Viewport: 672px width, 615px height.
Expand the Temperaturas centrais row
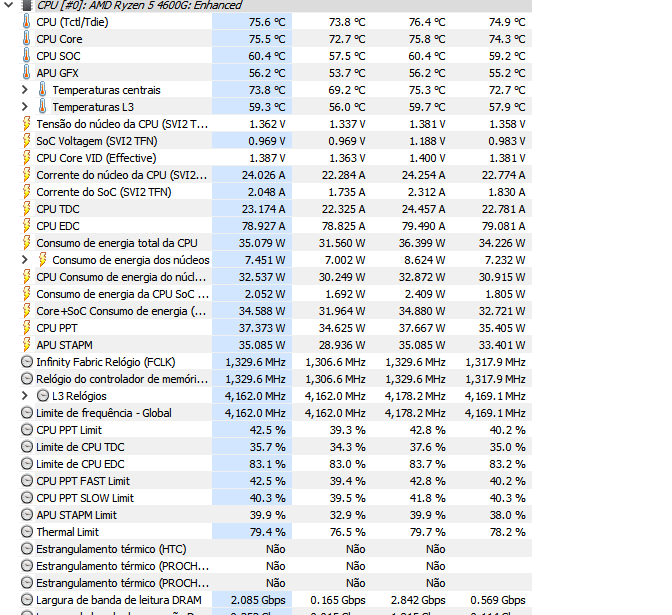pos(25,90)
